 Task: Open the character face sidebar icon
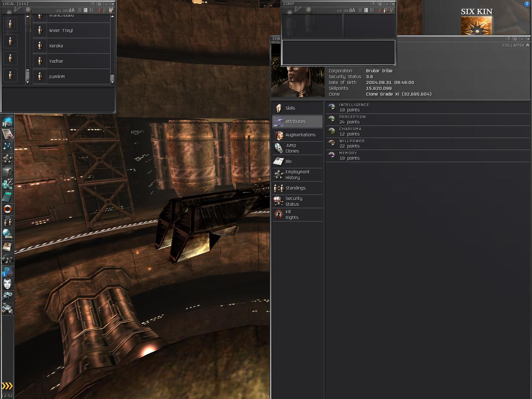[7, 284]
